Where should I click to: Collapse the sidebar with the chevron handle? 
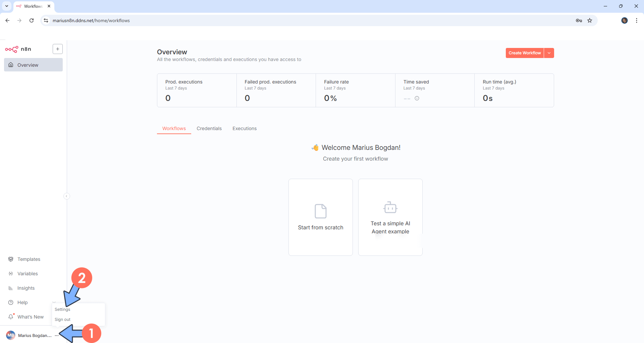[67, 196]
